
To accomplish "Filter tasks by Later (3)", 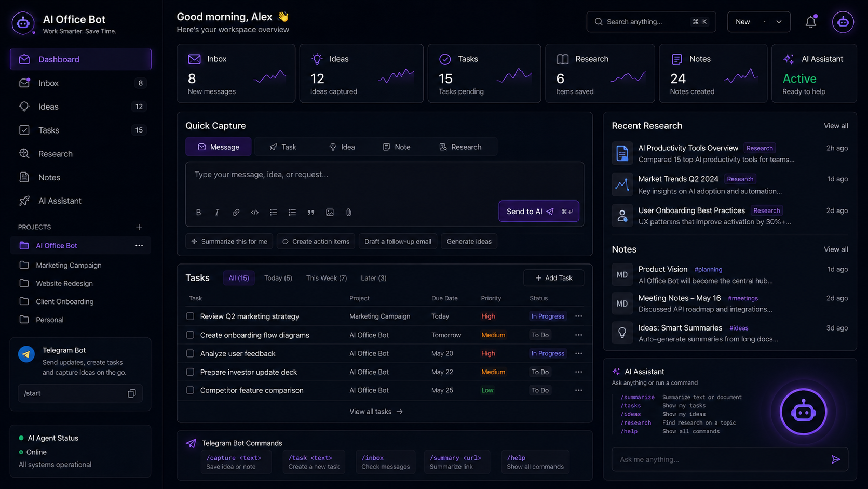I will (374, 278).
